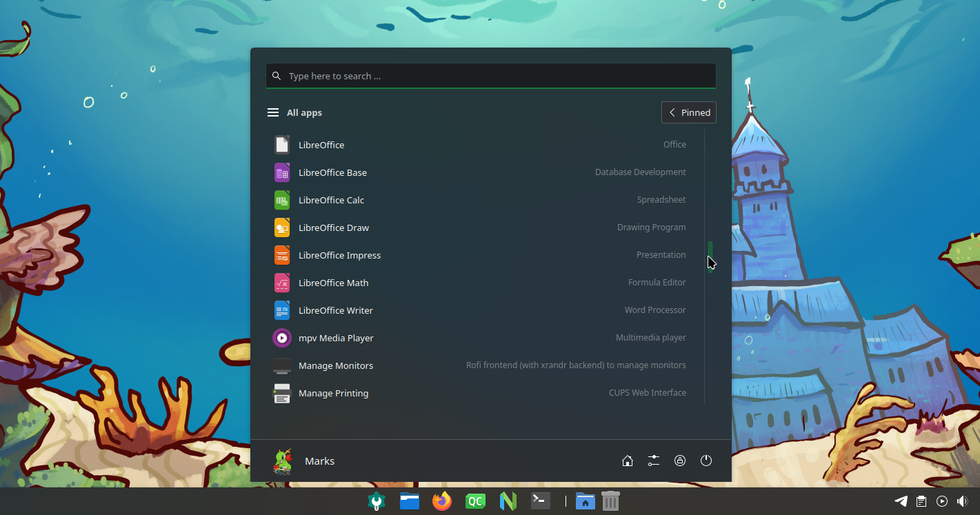Click the search field
980x515 pixels.
point(491,76)
